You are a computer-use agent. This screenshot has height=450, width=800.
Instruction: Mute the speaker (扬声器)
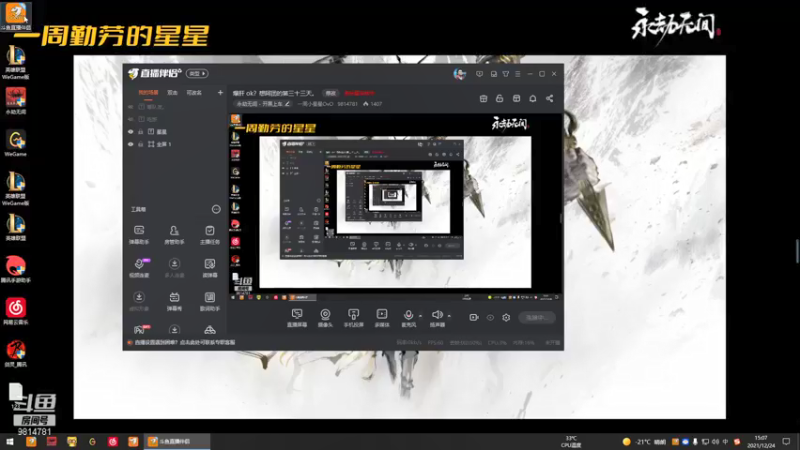tap(437, 317)
